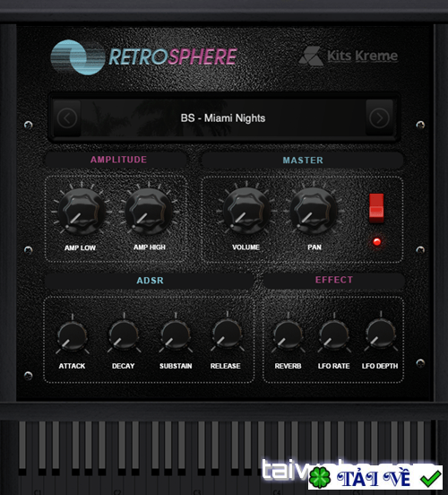The height and width of the screenshot is (495, 448).
Task: Click the DECAY knob
Action: (x=124, y=335)
